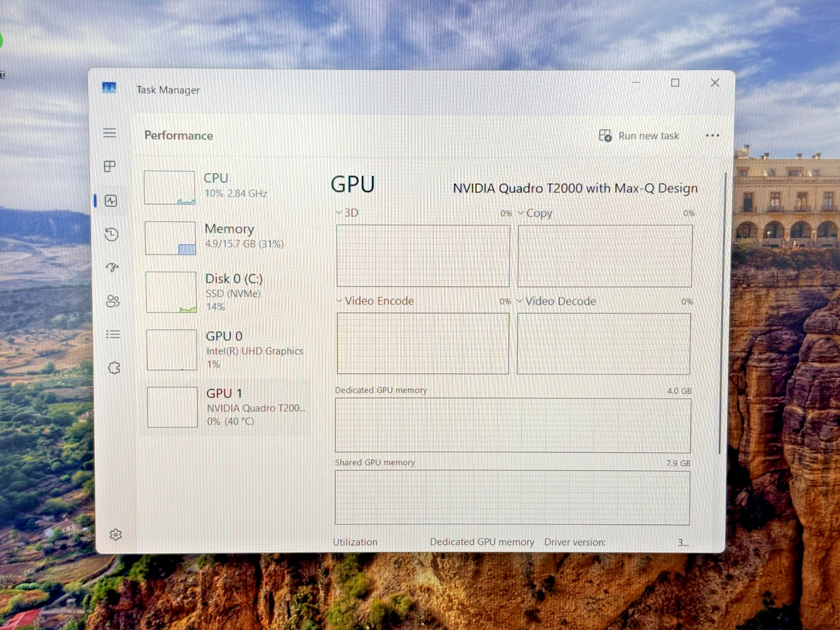Image resolution: width=840 pixels, height=630 pixels.
Task: Open the Users sidebar icon
Action: coord(113,301)
